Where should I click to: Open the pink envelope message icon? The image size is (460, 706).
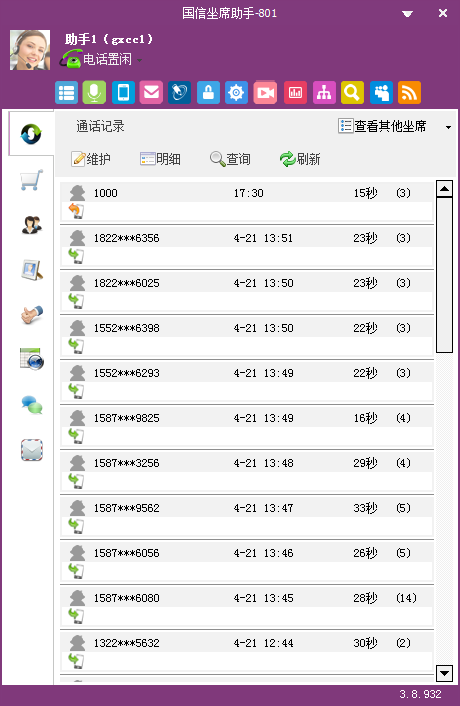(151, 93)
